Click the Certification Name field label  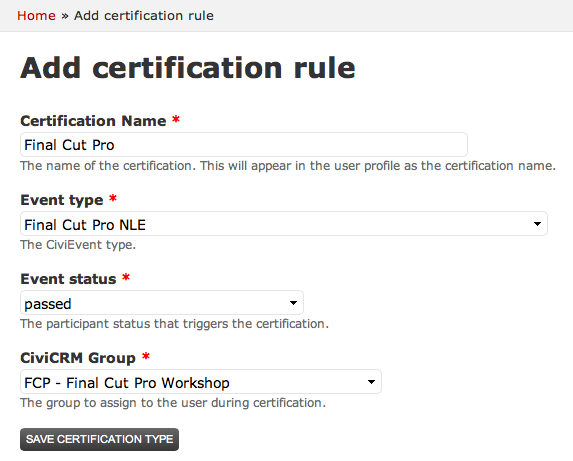[93, 121]
